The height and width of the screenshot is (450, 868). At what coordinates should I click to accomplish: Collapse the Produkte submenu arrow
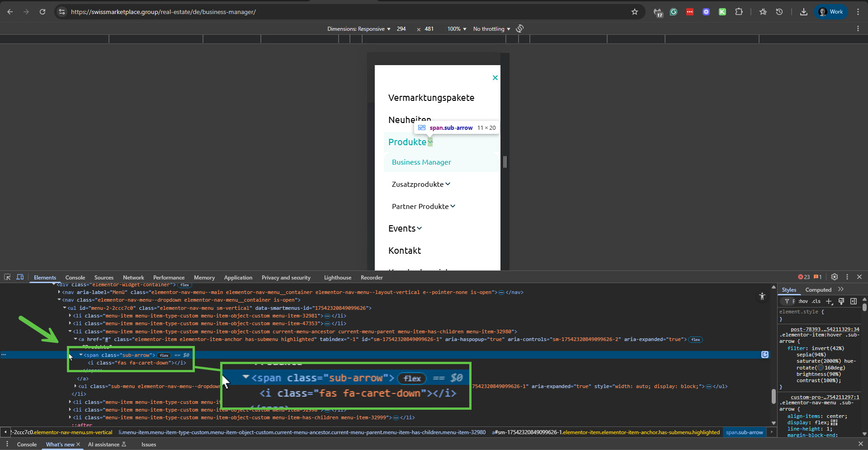pyautogui.click(x=430, y=142)
